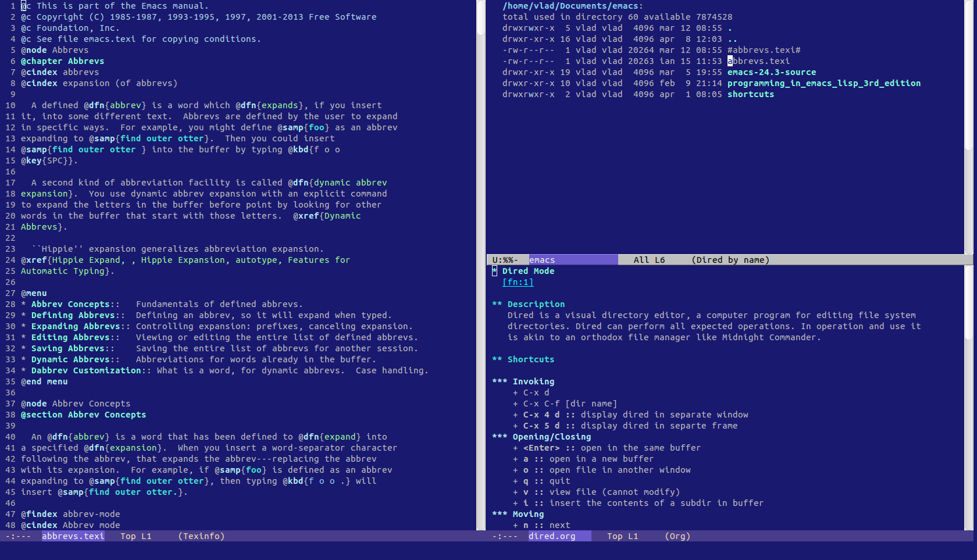Click the @cindex expansion (of abbrevs) line
Image resolution: width=977 pixels, height=560 pixels.
pyautogui.click(x=99, y=83)
